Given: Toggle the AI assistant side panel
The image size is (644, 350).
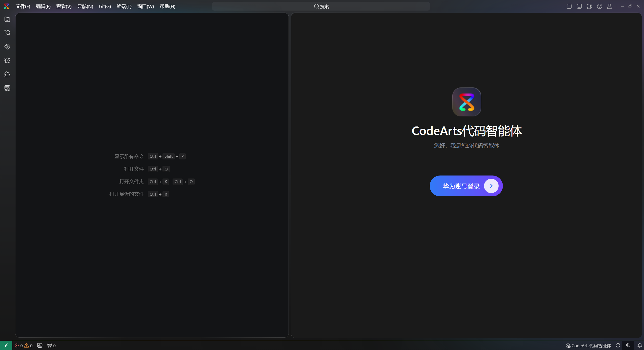Looking at the screenshot, I should [x=589, y=6].
